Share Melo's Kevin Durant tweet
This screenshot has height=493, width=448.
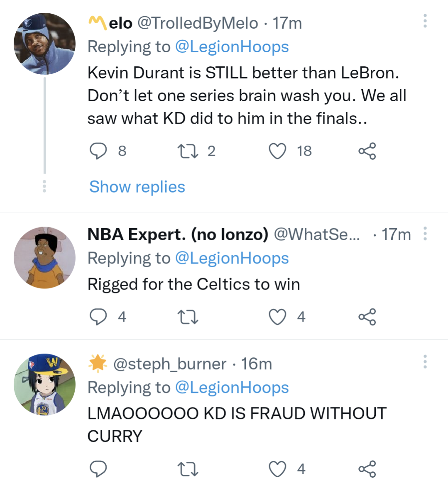(367, 151)
